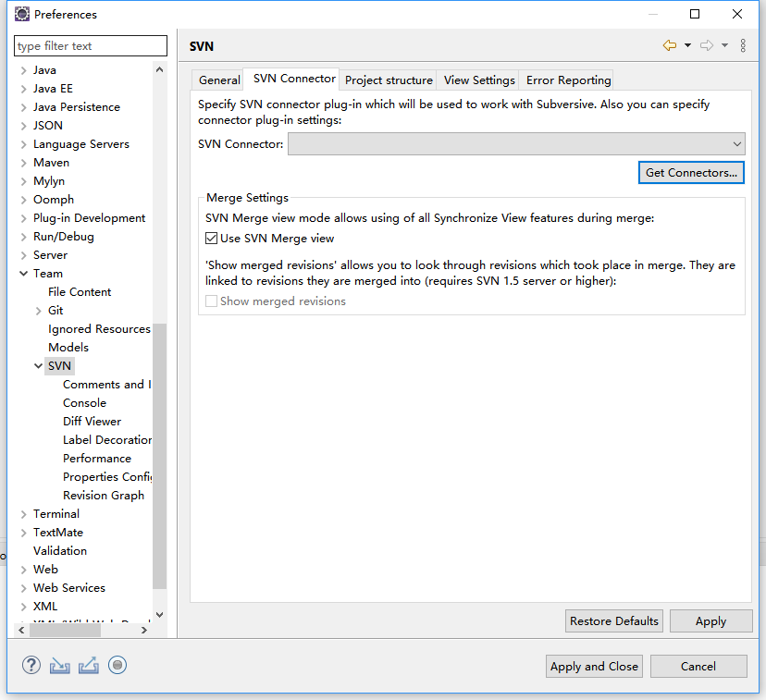
Task: Click the Import preferences icon
Action: click(60, 665)
